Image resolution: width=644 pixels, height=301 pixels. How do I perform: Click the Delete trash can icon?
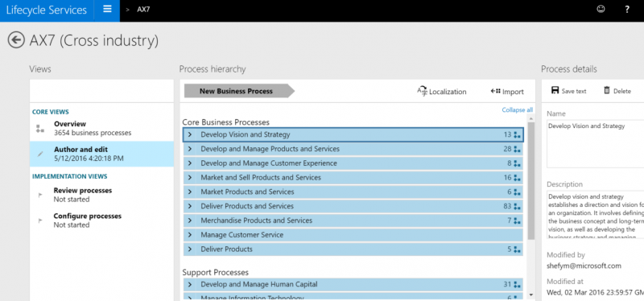[607, 90]
